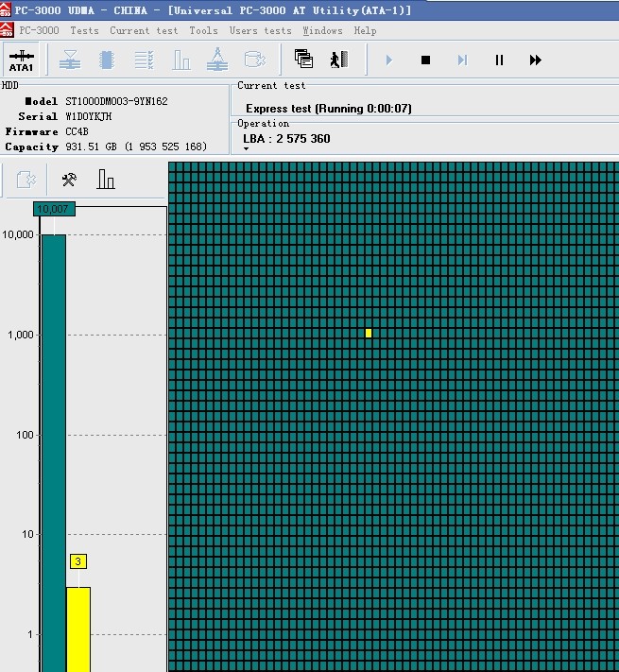The height and width of the screenshot is (672, 619).
Task: Stop the running express test
Action: [425, 60]
